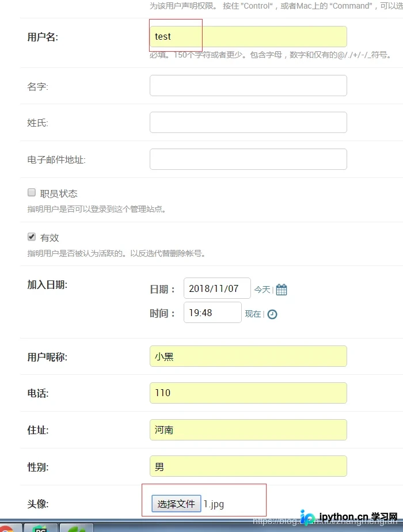Click the 选择文件 button

tap(176, 503)
